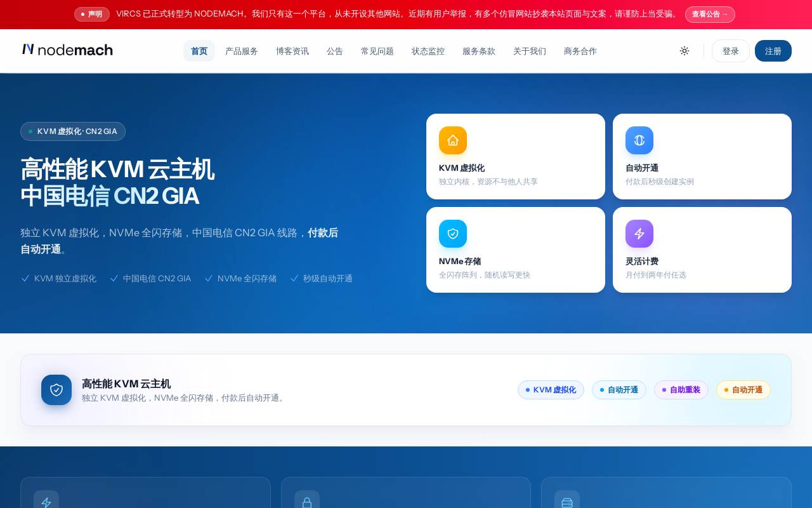This screenshot has height=508, width=812.
Task: Click the 声明 badge in the top banner
Action: 92,14
